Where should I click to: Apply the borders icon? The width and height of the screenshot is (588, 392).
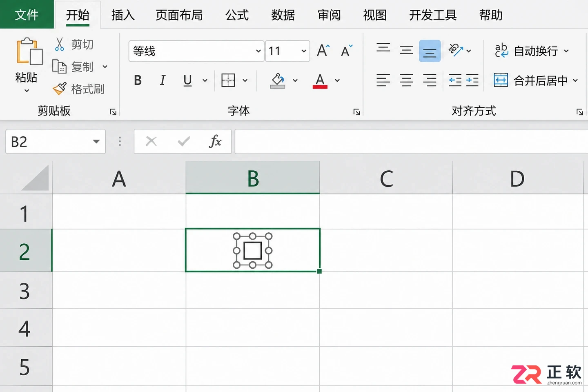pos(228,80)
